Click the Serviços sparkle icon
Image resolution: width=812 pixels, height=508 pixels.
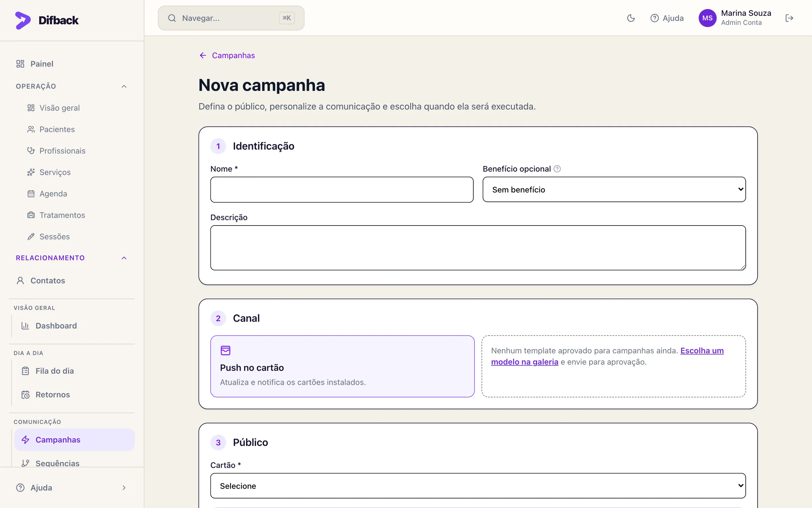31,172
